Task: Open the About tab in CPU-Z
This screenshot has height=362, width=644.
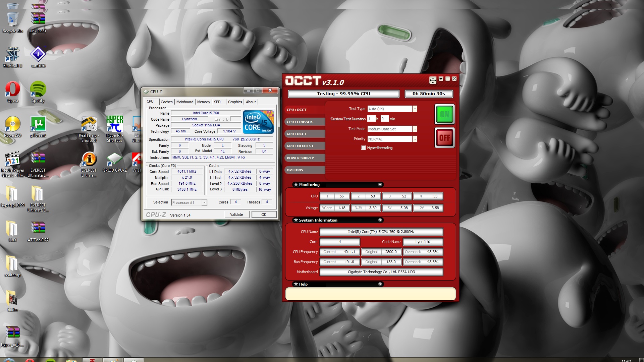Action: (x=251, y=102)
